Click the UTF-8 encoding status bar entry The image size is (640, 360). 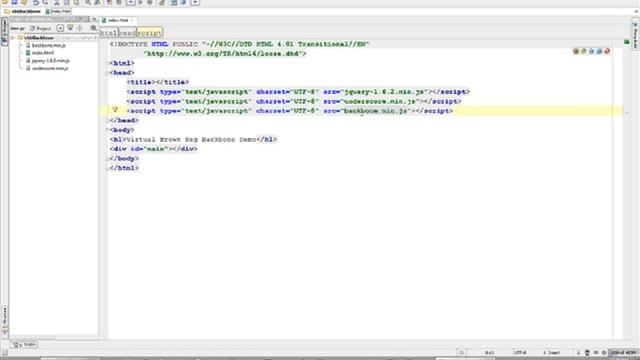tap(520, 353)
